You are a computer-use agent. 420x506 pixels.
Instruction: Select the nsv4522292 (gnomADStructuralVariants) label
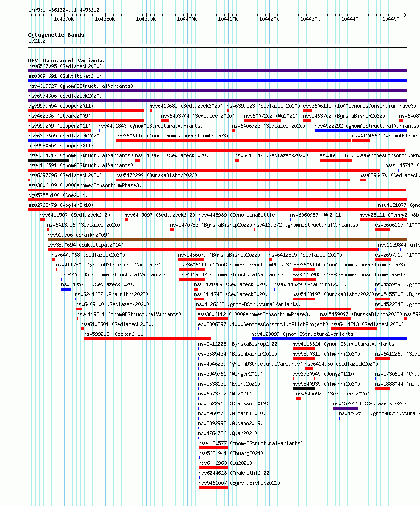(x=367, y=126)
